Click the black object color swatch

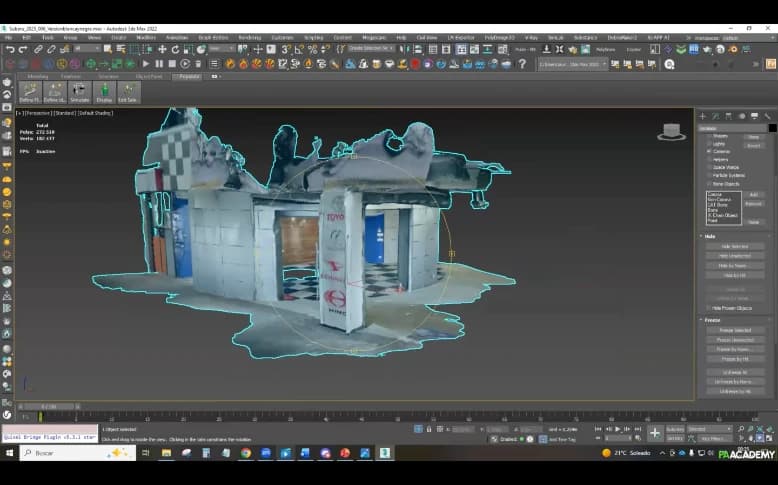(772, 128)
